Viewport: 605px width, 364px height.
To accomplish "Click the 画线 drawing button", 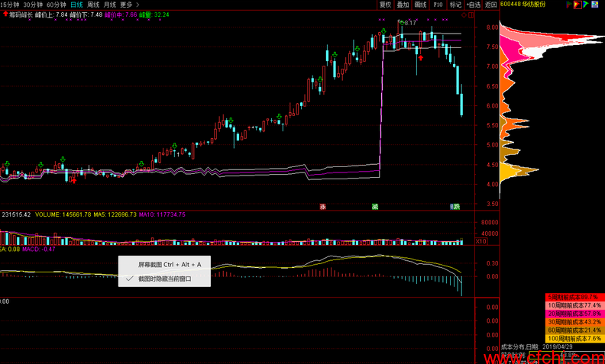I will tap(421, 5).
